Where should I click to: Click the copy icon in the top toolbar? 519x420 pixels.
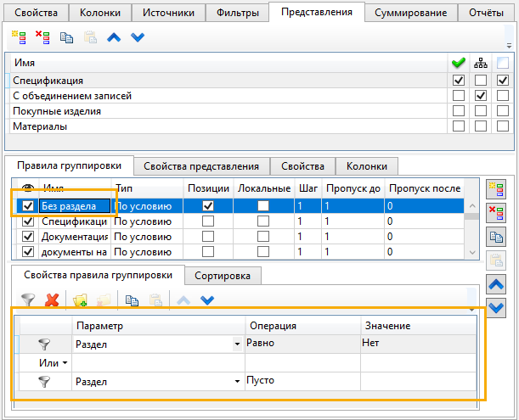point(67,38)
